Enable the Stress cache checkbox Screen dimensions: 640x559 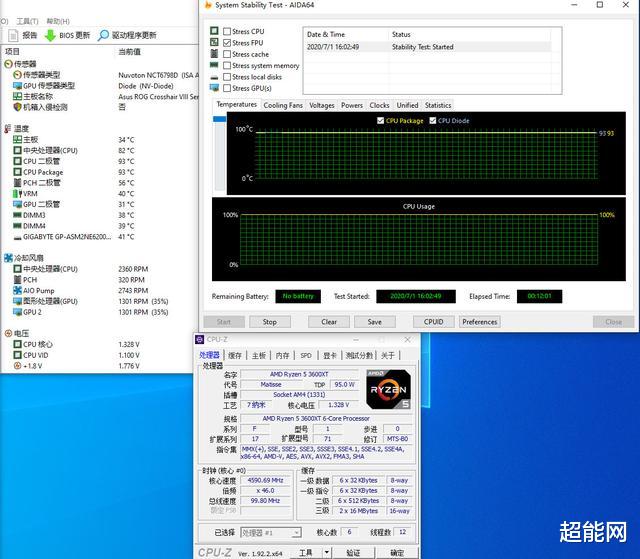[x=227, y=54]
